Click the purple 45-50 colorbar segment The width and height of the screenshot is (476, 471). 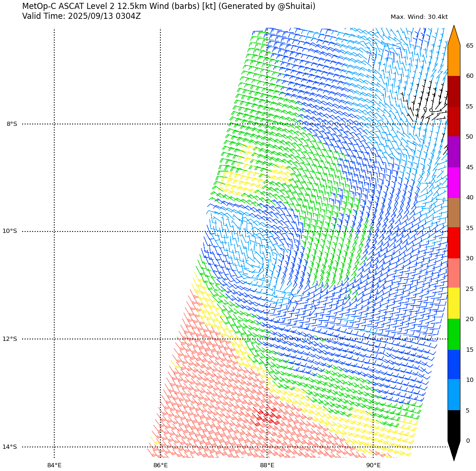pos(454,152)
